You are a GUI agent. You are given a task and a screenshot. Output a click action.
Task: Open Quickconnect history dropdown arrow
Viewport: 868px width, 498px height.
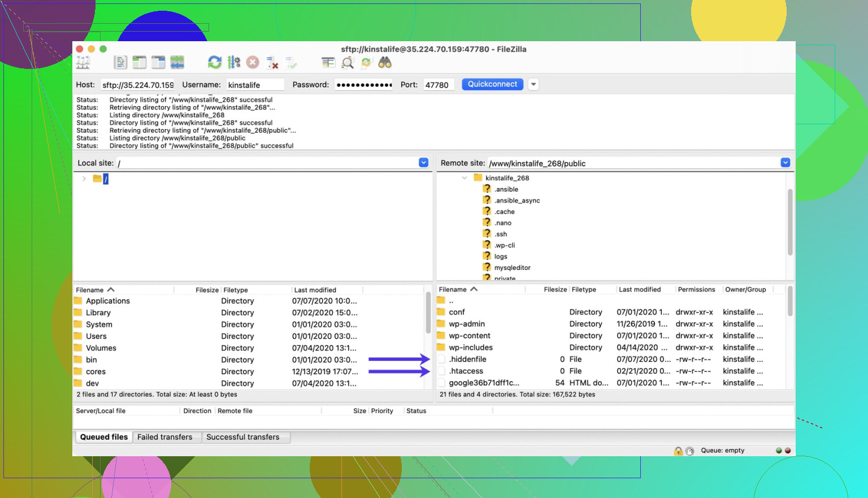pos(533,85)
